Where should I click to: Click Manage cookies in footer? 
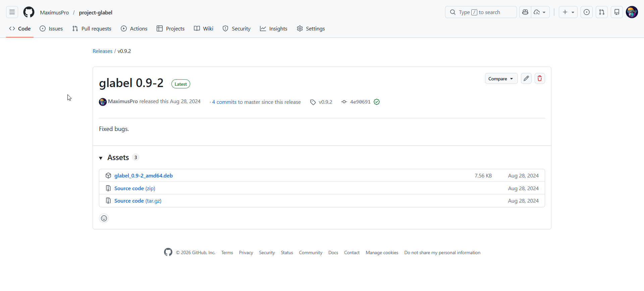(x=382, y=252)
